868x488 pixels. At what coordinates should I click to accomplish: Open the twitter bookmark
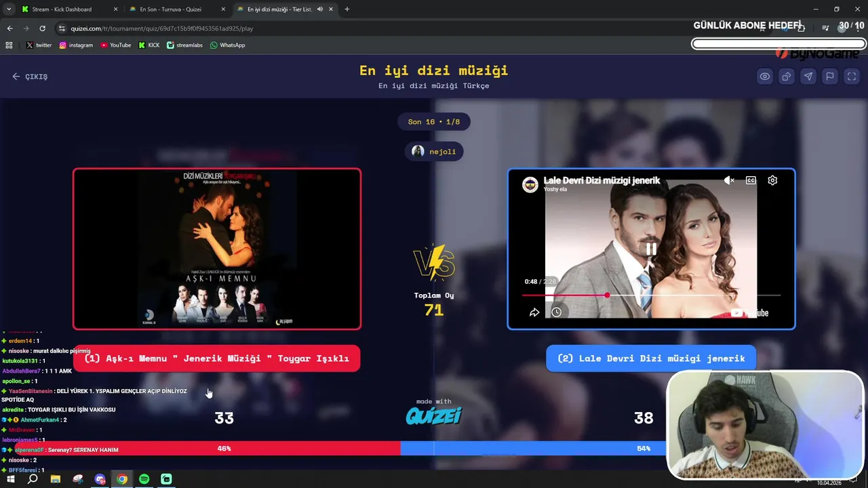pos(39,45)
